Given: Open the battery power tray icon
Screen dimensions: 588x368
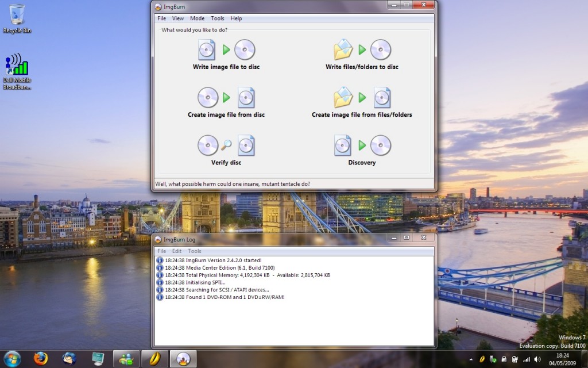Looking at the screenshot, I should pyautogui.click(x=515, y=359).
